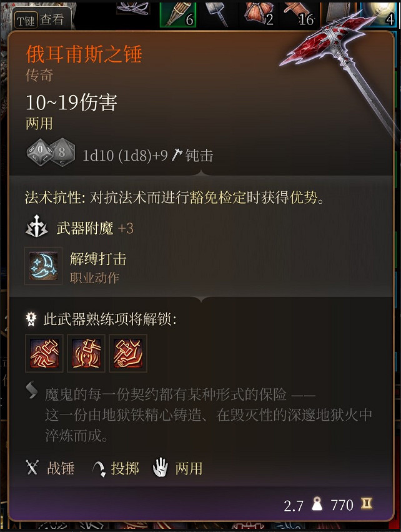The image size is (401, 532).
Task: Select the inventory item showing count 2
Action: pyautogui.click(x=259, y=14)
